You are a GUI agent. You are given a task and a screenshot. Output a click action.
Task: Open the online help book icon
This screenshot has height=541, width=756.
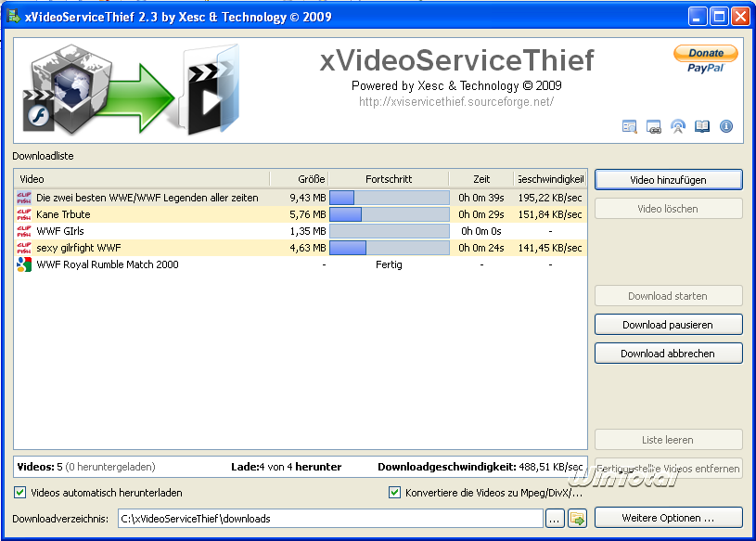[x=702, y=126]
